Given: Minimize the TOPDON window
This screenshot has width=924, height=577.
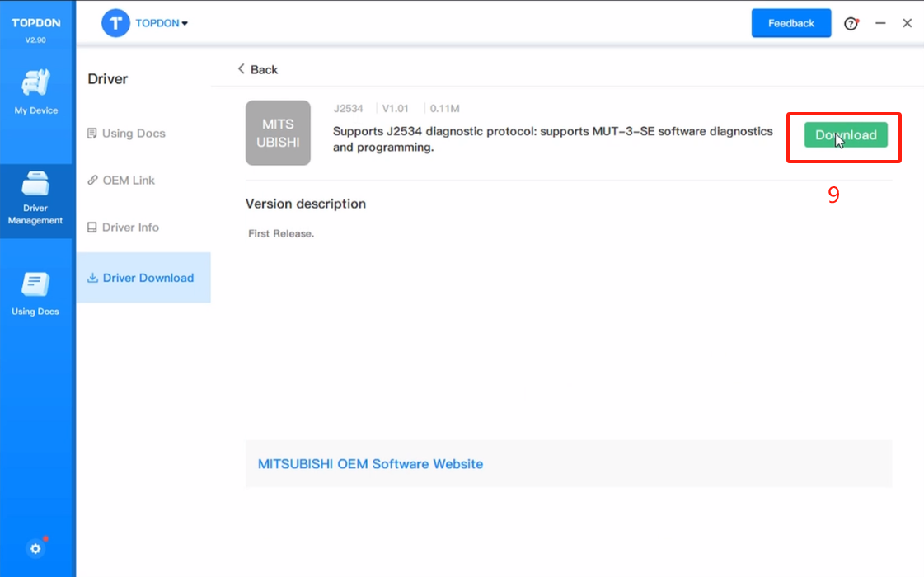Looking at the screenshot, I should pyautogui.click(x=880, y=23).
